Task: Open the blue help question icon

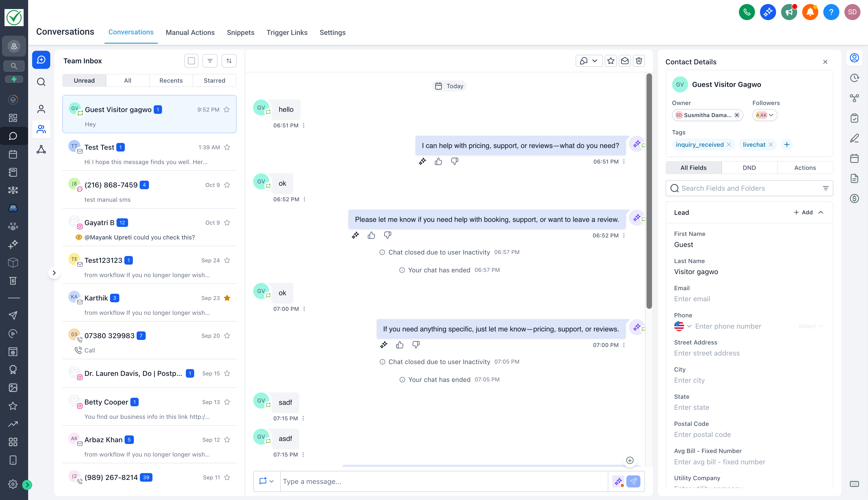Action: [x=831, y=12]
